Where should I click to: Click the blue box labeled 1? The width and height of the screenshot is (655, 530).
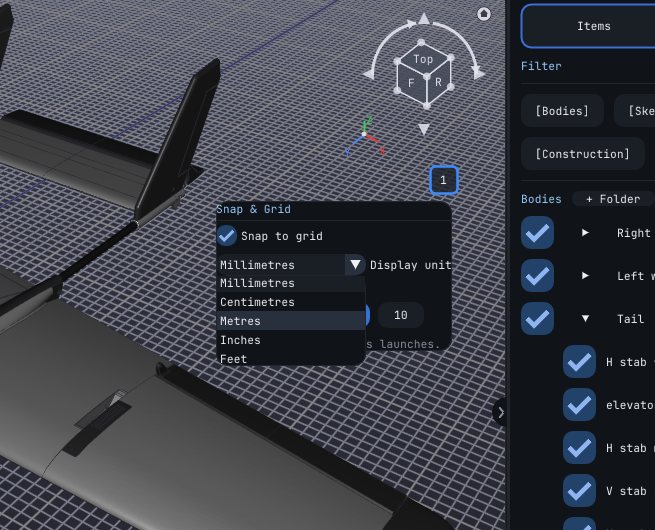(x=443, y=180)
